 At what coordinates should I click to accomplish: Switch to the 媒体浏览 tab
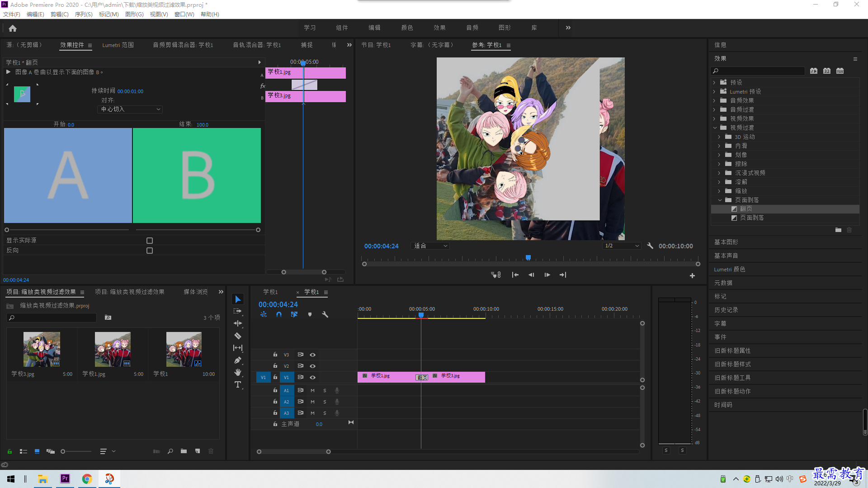196,292
